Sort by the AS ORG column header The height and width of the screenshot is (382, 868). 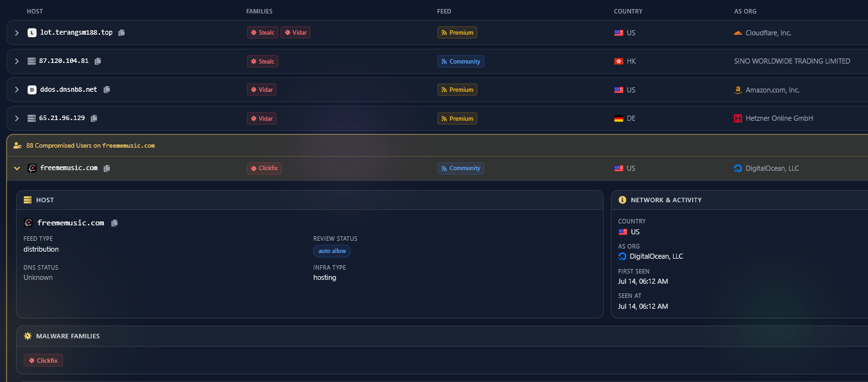[745, 12]
